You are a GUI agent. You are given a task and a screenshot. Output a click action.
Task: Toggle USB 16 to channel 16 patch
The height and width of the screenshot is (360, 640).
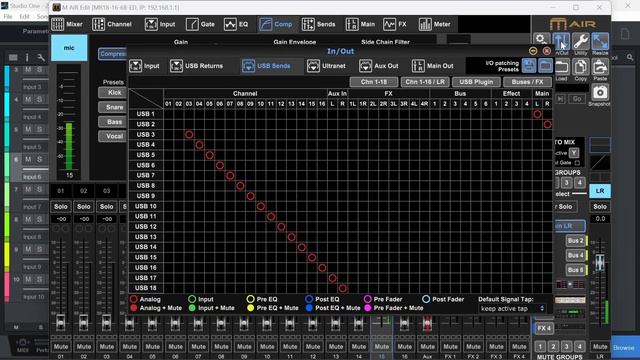tap(322, 268)
